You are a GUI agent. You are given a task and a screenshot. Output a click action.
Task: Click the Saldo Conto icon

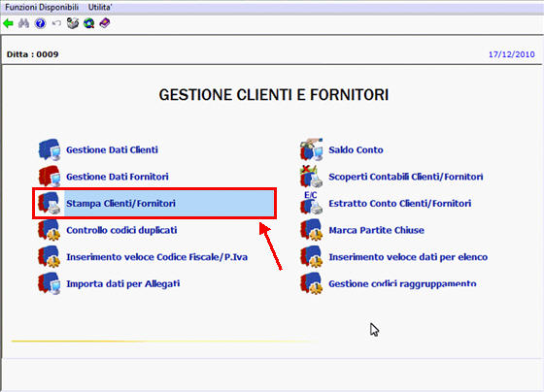(x=312, y=149)
